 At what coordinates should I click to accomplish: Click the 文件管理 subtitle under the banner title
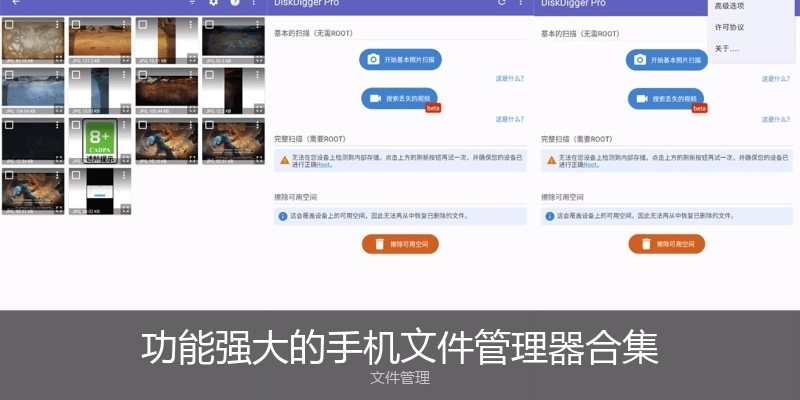click(x=400, y=378)
